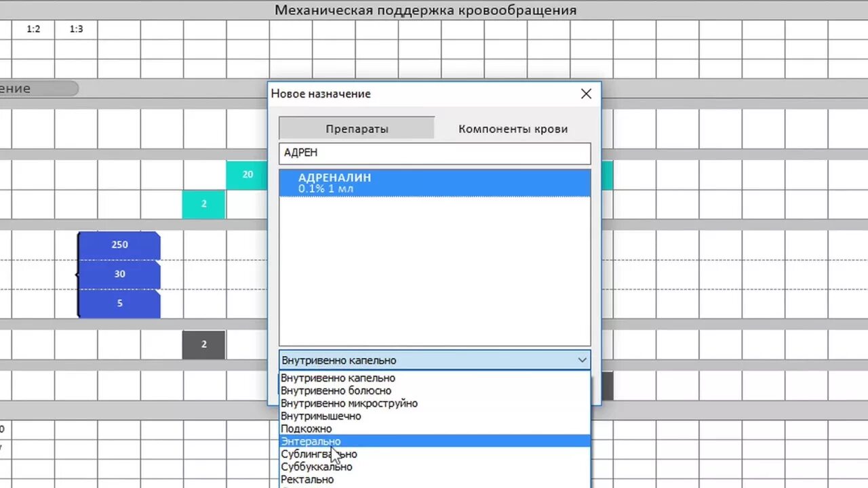This screenshot has height=488, width=868.
Task: Open the administration route dropdown
Action: click(581, 360)
